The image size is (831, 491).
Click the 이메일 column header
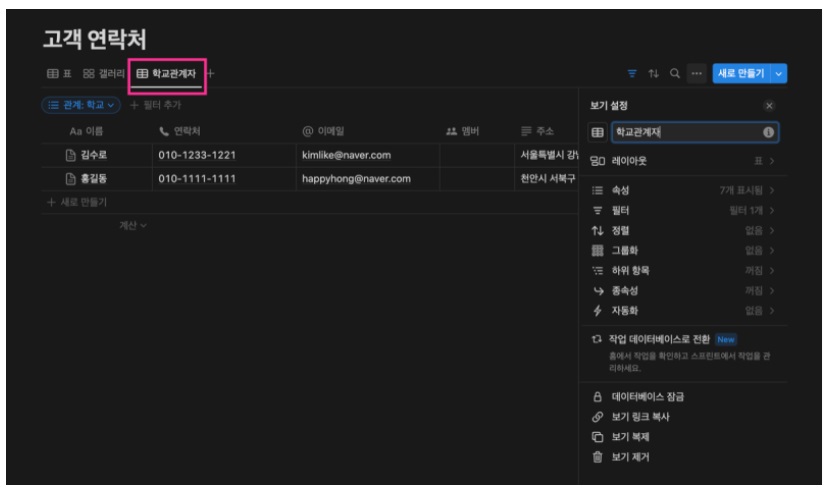[323, 131]
